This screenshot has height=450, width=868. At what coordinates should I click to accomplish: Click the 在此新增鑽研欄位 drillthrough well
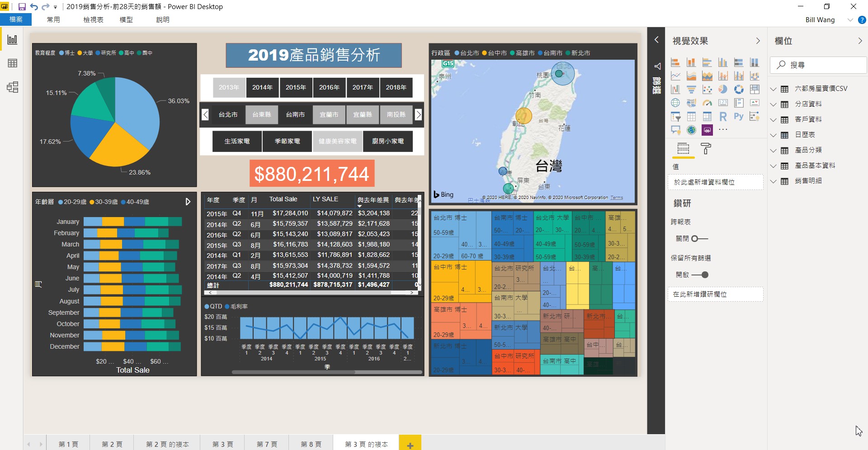(x=715, y=294)
